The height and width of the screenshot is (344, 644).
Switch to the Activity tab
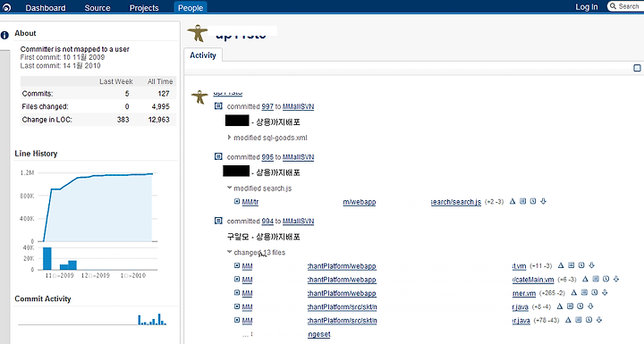point(203,55)
